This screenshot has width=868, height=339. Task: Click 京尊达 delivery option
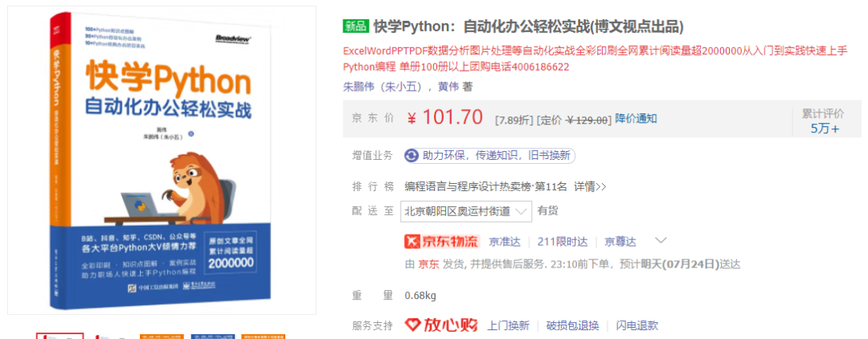[x=620, y=242]
